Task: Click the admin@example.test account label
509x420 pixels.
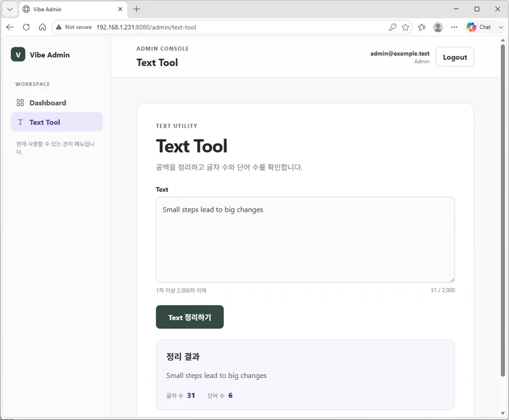Action: tap(400, 53)
